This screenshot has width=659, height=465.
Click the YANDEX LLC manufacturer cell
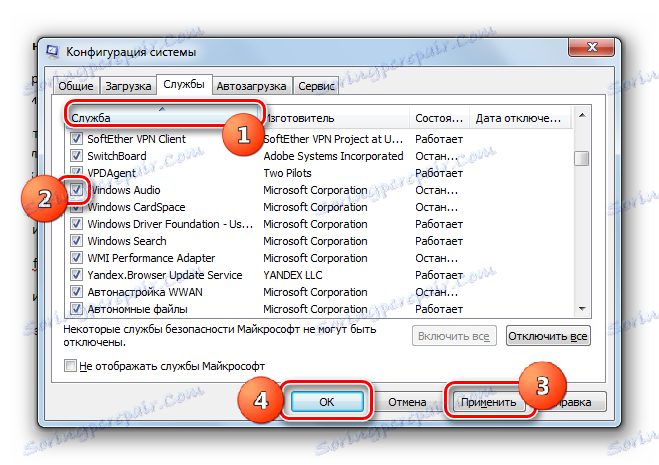293,275
